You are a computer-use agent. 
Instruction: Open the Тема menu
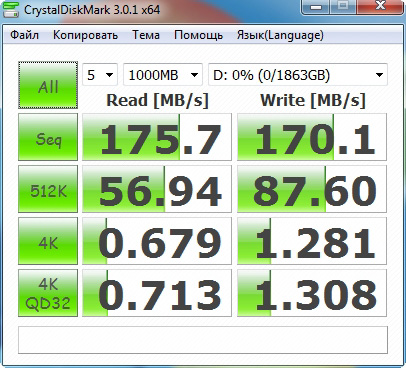tap(146, 35)
